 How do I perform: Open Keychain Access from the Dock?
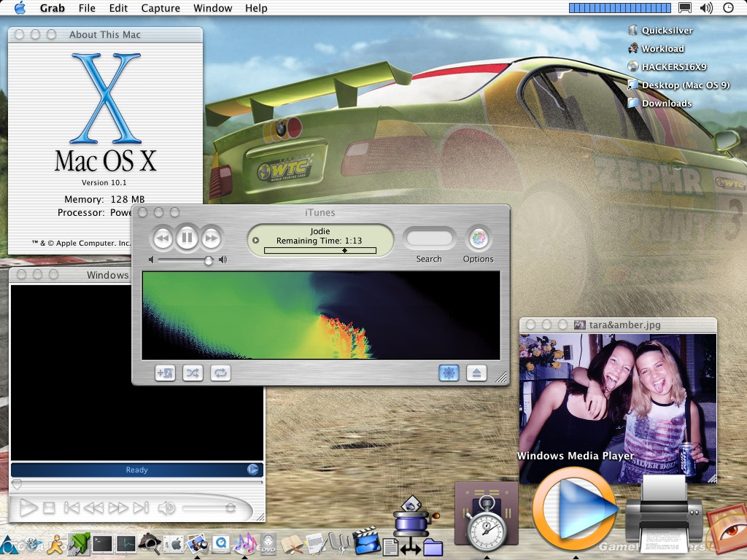pyautogui.click(x=339, y=544)
